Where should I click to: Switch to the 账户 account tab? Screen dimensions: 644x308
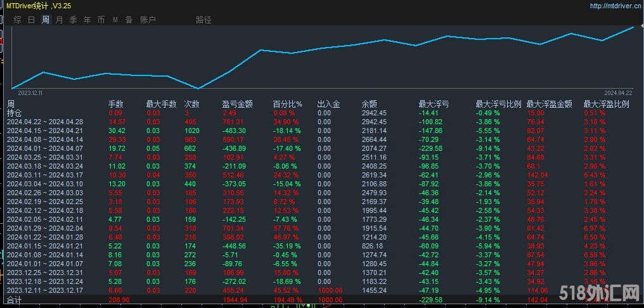148,20
